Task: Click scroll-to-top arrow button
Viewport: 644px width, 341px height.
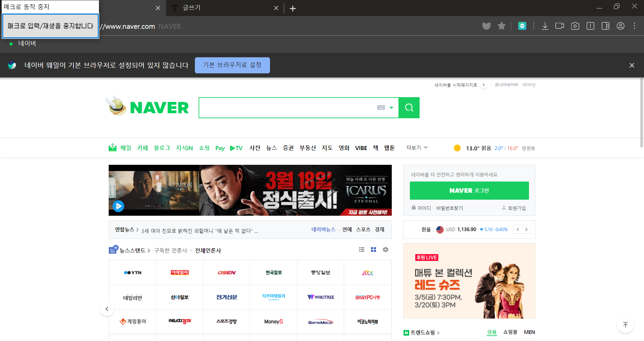Action: (x=625, y=325)
